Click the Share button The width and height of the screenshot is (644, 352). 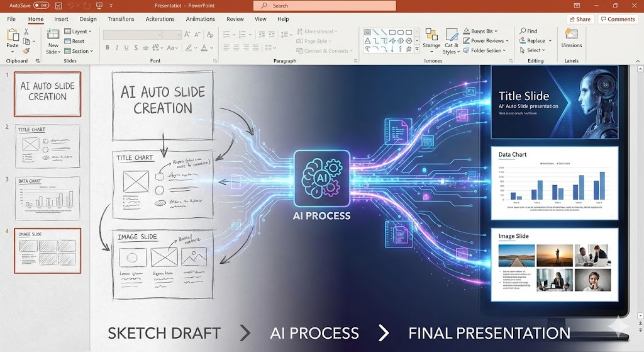coord(579,19)
